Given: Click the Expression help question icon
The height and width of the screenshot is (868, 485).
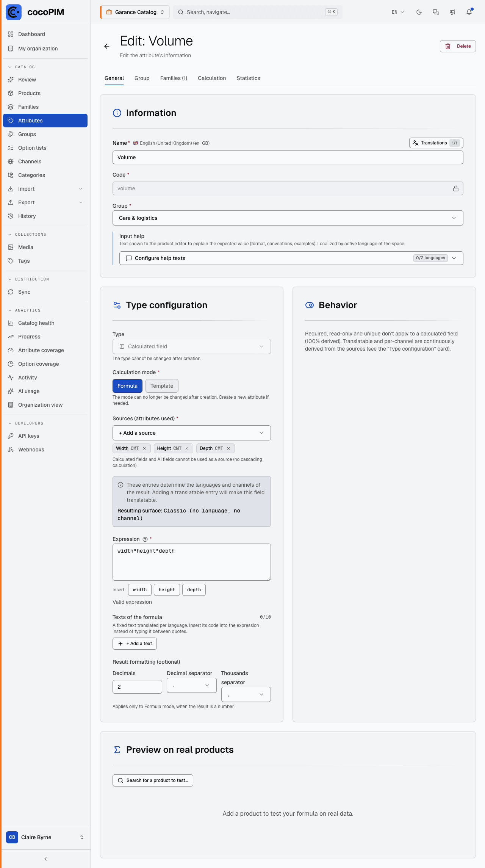Looking at the screenshot, I should (145, 539).
